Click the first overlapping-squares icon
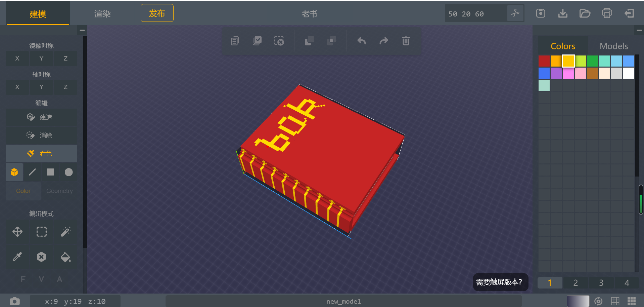Screen dimensions: 644x307 click(x=309, y=41)
